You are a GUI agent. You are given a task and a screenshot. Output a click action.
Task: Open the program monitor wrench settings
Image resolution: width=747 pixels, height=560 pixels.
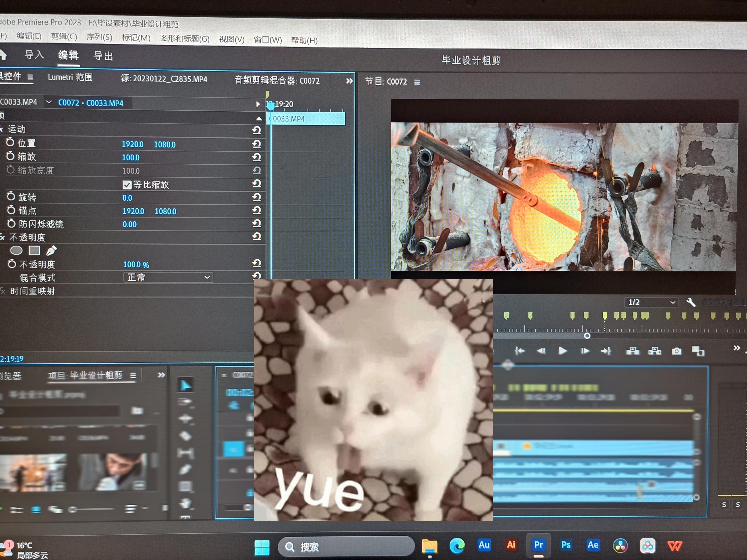pyautogui.click(x=691, y=302)
